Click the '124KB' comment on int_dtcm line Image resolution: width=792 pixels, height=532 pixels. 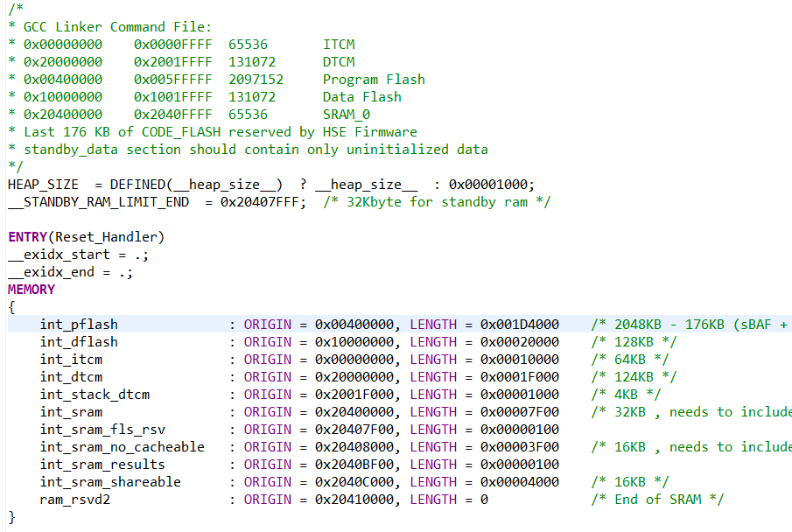pos(634,377)
